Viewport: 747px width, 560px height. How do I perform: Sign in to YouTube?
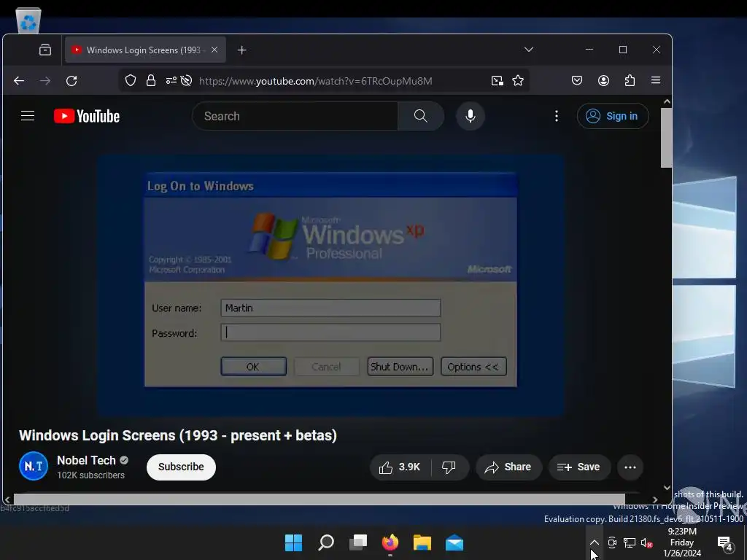click(613, 116)
